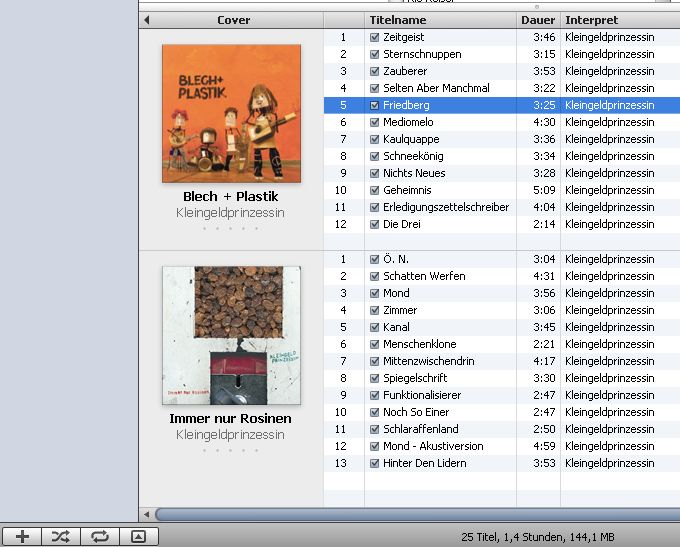Click the horizontal scrollbar thumb
The image size is (680, 547).
[417, 514]
